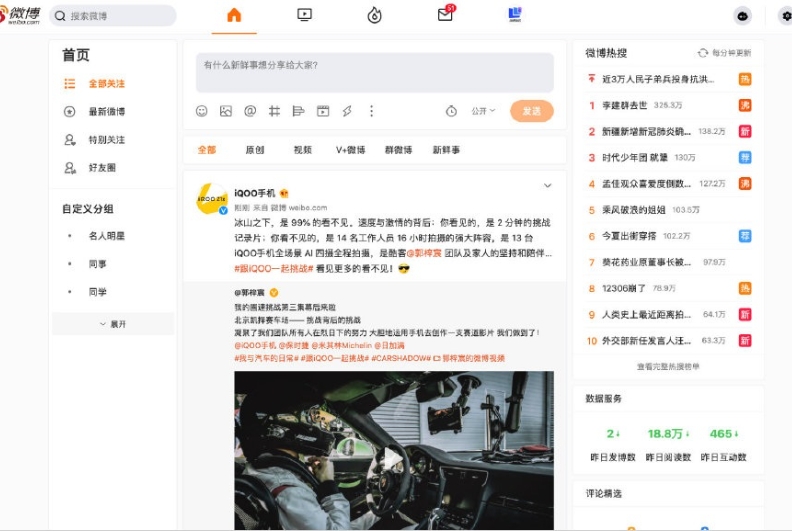Open hot search 李建群去世
The image size is (792, 531).
tap(624, 105)
